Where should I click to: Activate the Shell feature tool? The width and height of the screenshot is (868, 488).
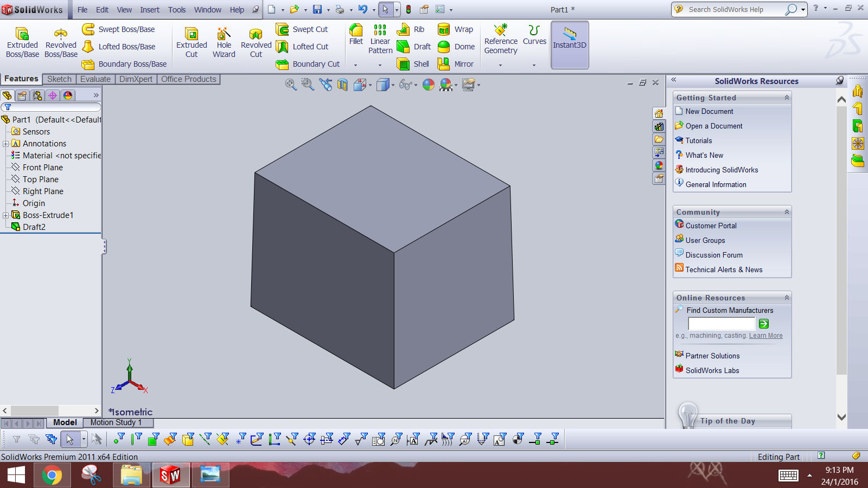(x=413, y=64)
